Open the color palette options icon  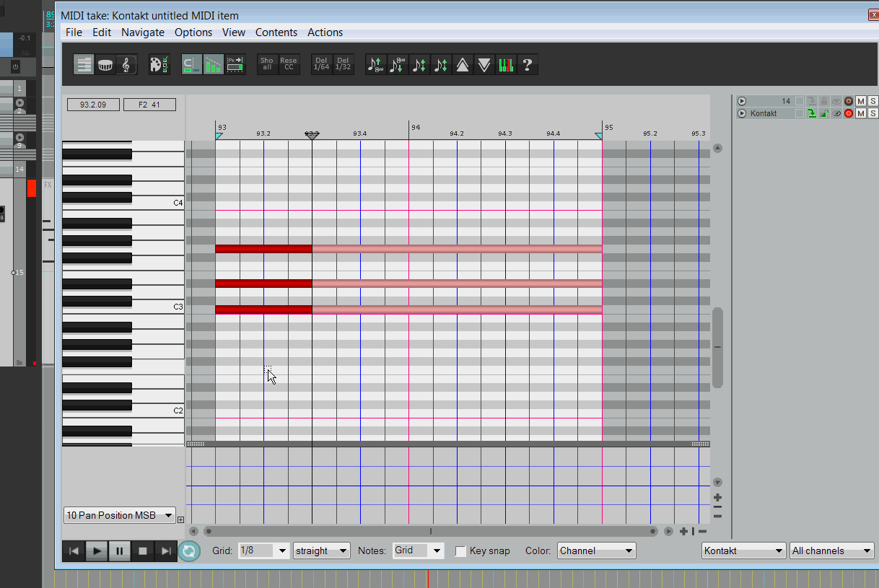coord(159,65)
